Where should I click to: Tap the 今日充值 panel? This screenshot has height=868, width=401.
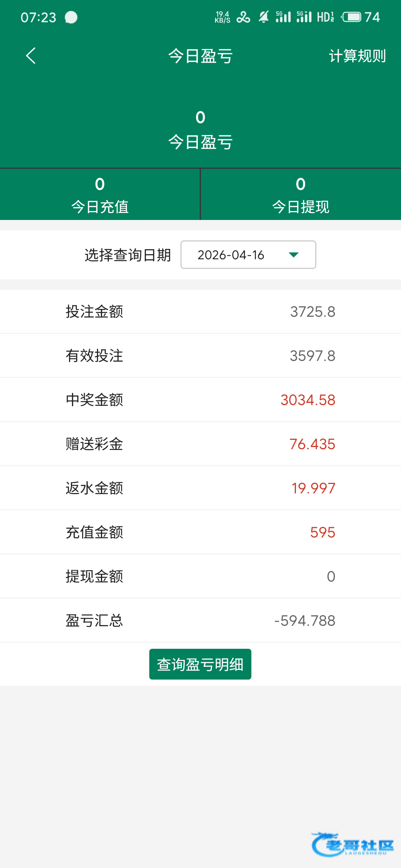pyautogui.click(x=100, y=195)
